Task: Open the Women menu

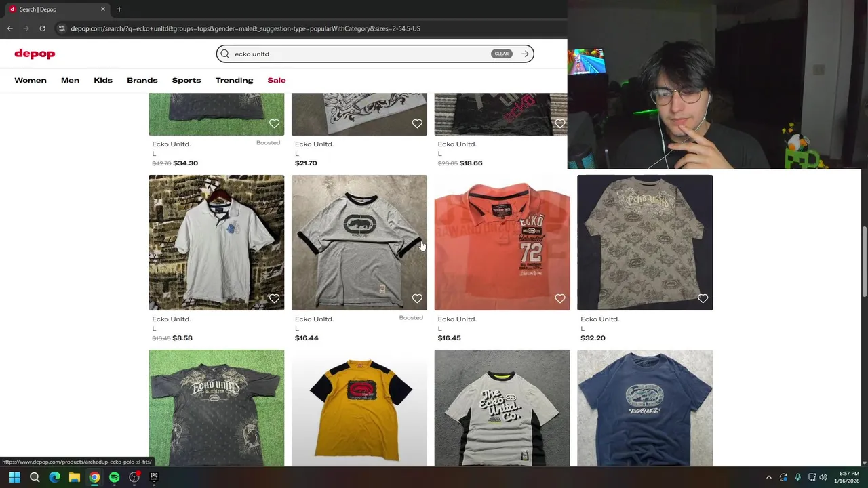Action: [x=31, y=80]
